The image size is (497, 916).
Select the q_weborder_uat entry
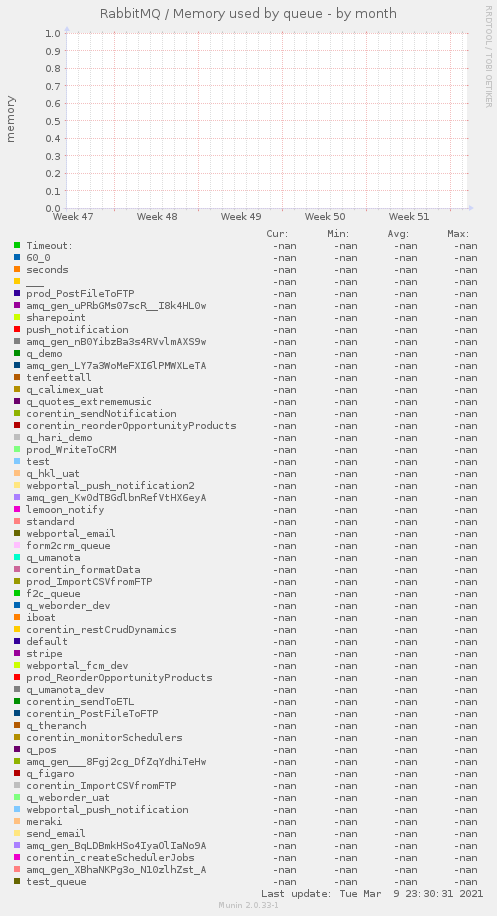pos(68,797)
